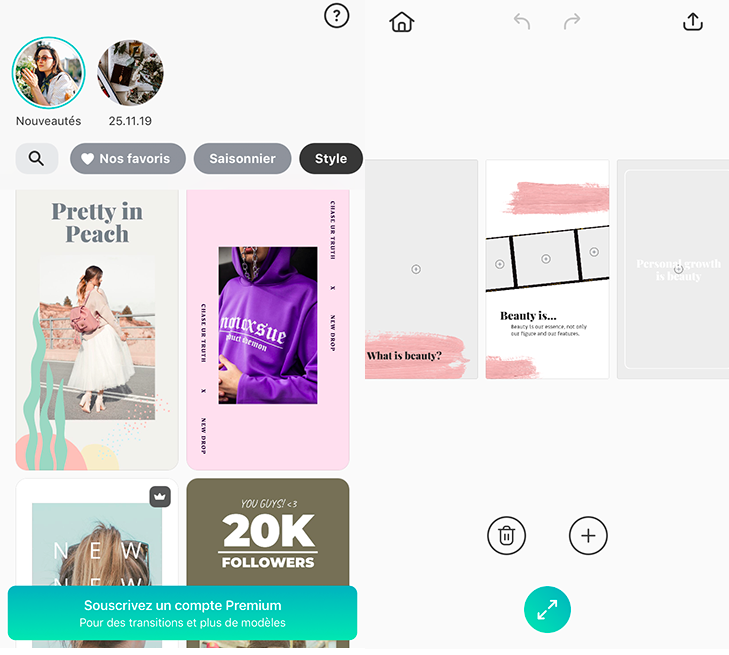Open the Beauty is... story page
The image size is (729, 655).
(x=547, y=269)
